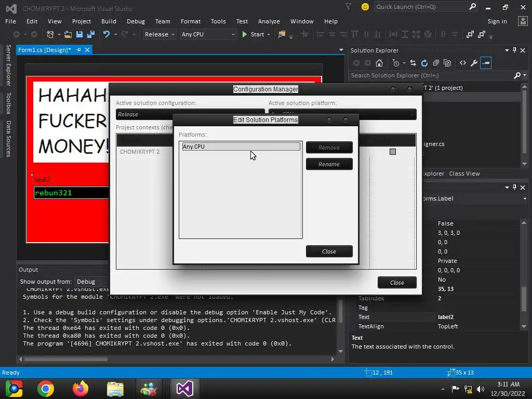Viewport: 532px width, 399px height.
Task: Open Active solution configuration Release combo box
Action: click(190, 114)
